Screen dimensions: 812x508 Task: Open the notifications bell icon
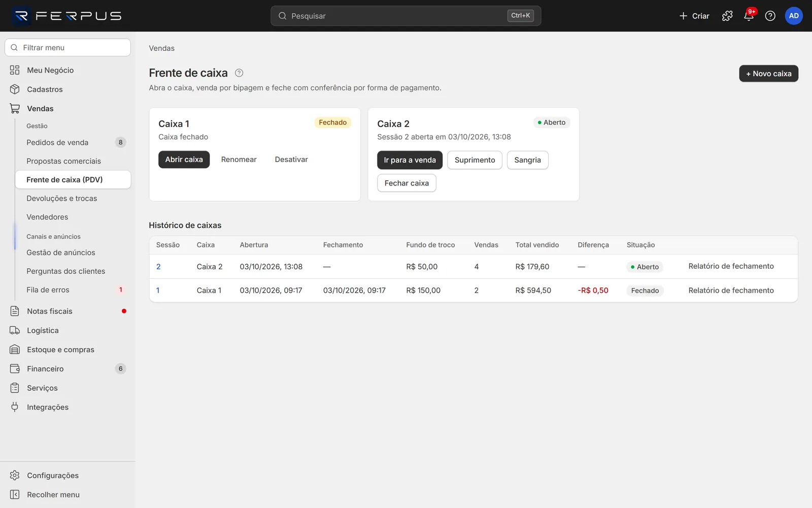tap(749, 16)
